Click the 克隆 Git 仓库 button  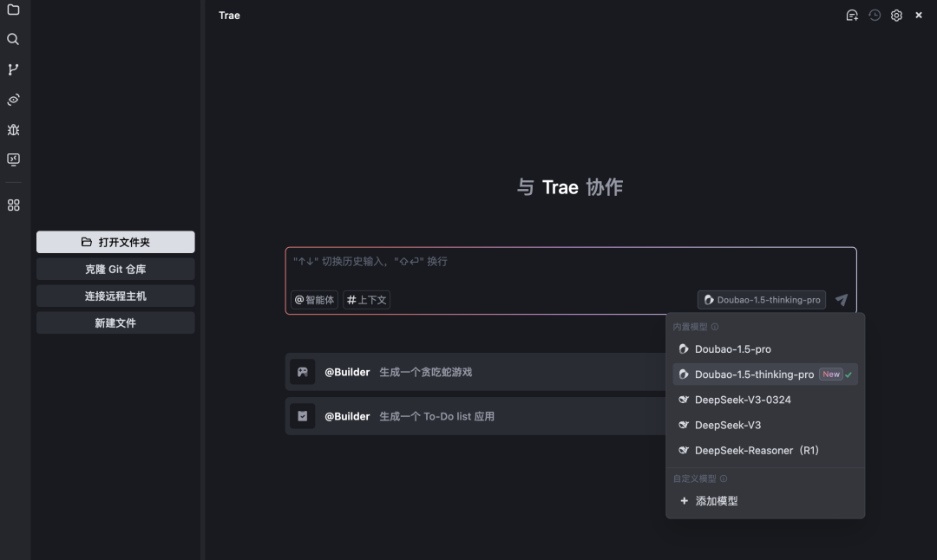115,270
